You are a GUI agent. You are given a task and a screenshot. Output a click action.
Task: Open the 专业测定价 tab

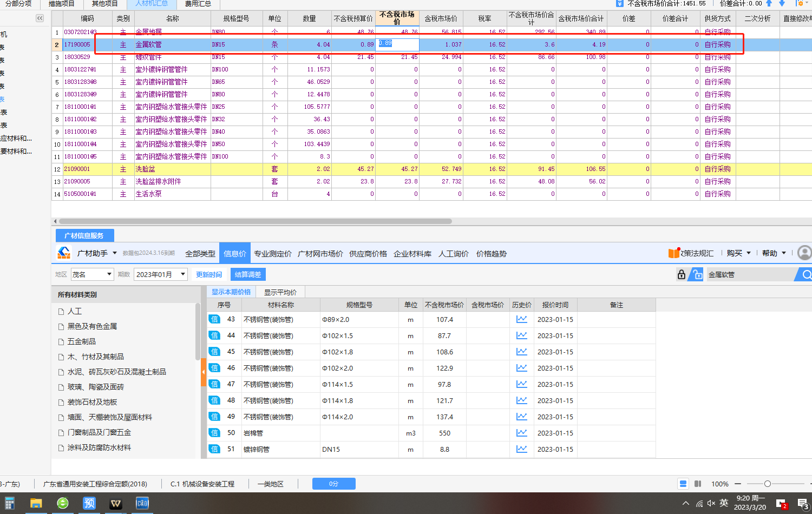[273, 253]
